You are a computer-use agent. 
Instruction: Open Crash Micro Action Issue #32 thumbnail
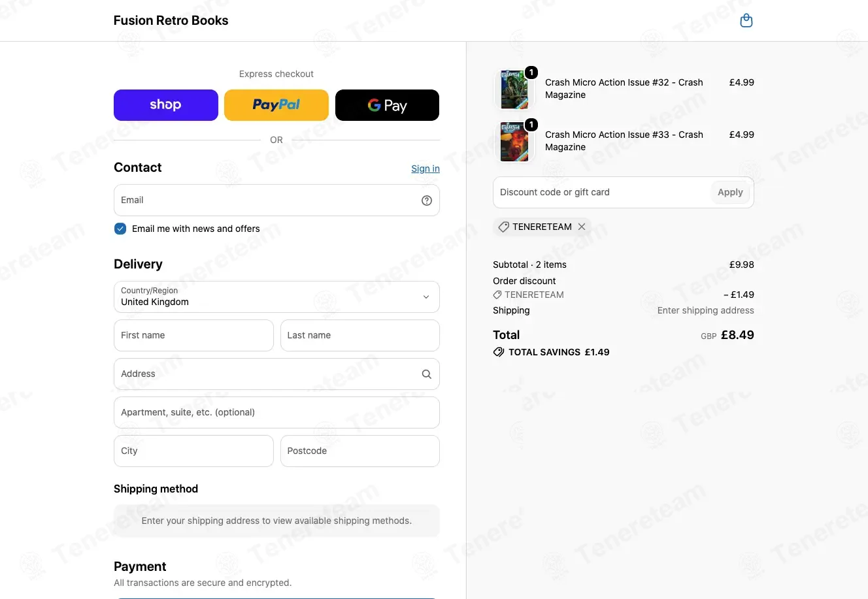(514, 89)
